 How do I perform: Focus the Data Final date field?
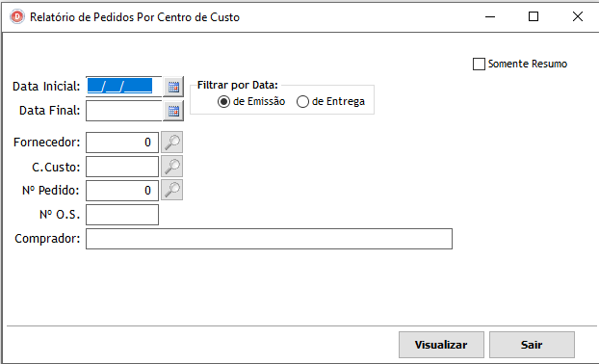(124, 111)
